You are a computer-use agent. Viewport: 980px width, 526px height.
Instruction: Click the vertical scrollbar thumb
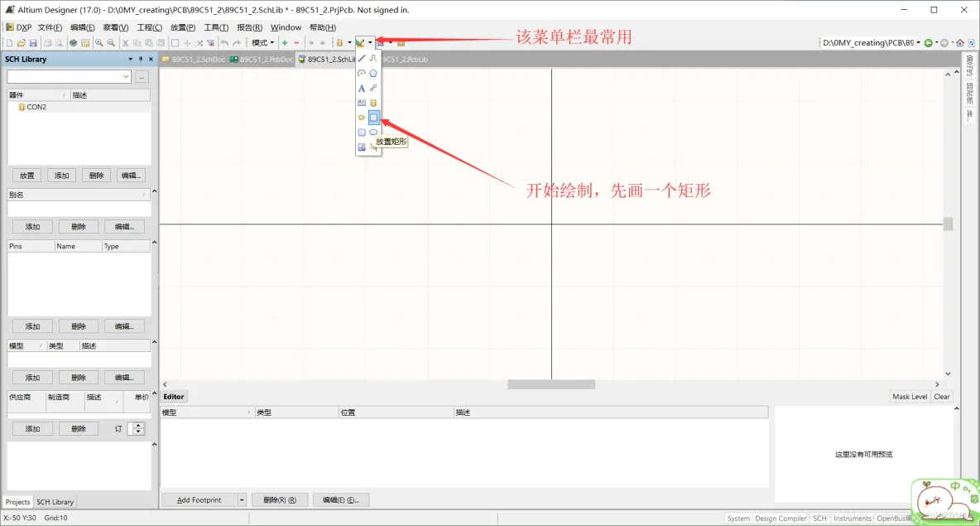(948, 224)
